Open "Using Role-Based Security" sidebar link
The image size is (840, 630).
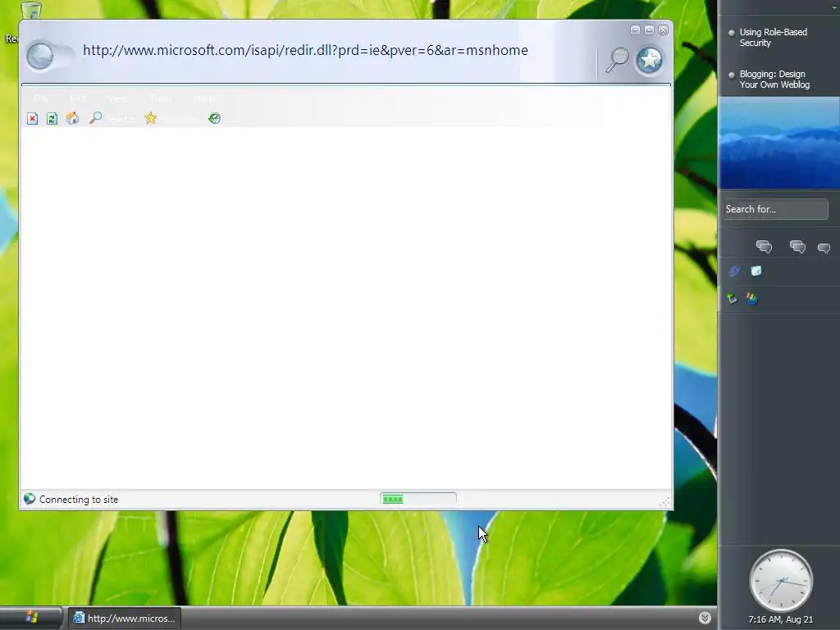coord(773,38)
